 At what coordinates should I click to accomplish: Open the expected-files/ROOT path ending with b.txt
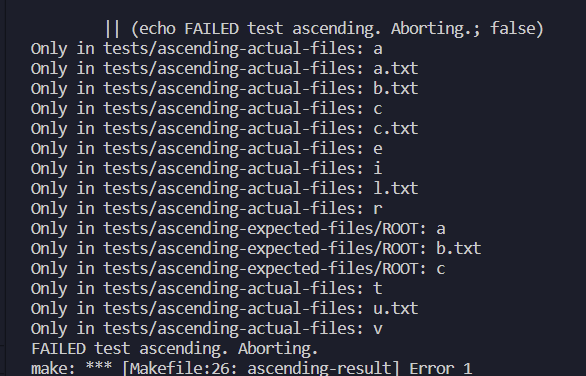(256, 249)
